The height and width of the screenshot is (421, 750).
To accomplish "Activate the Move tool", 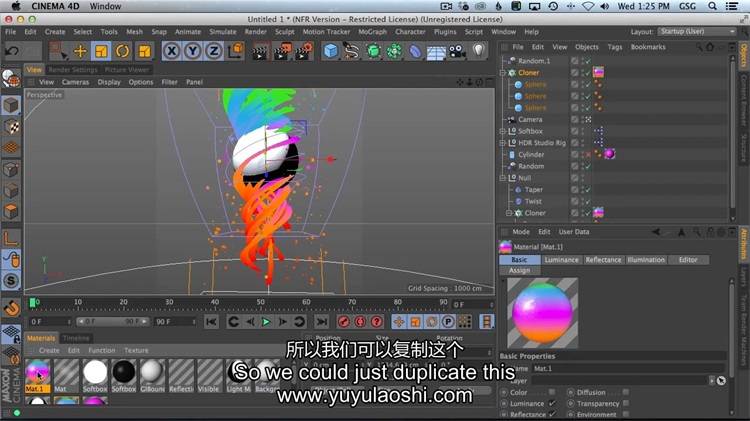I will point(80,51).
